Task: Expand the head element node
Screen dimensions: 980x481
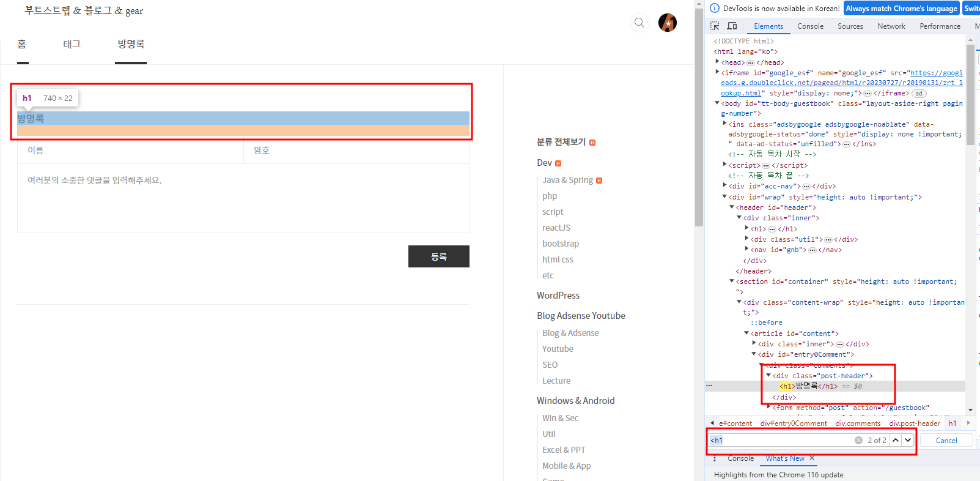Action: [717, 62]
